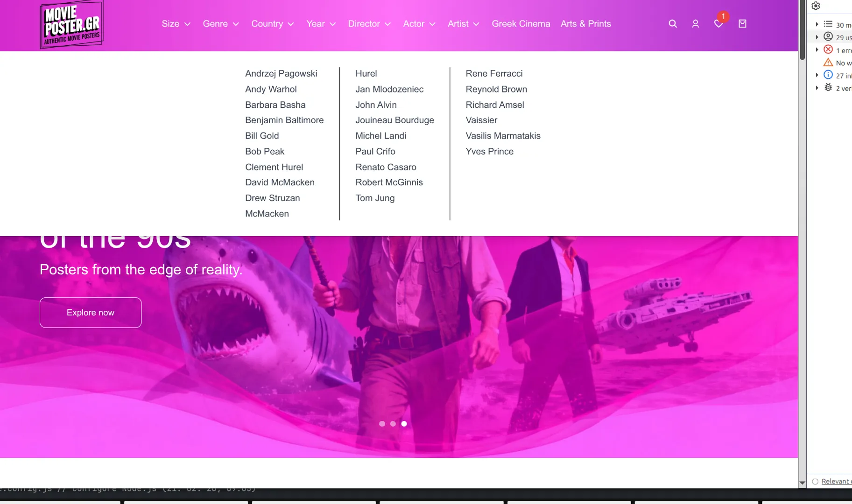Click the scrollbar down arrow

click(802, 483)
